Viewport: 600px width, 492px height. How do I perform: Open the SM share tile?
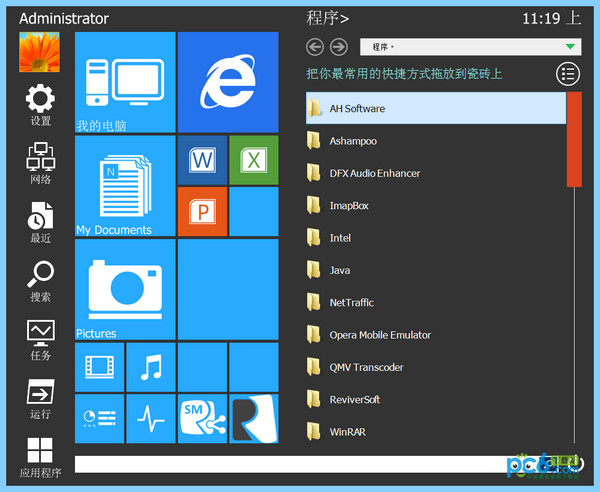tap(202, 419)
